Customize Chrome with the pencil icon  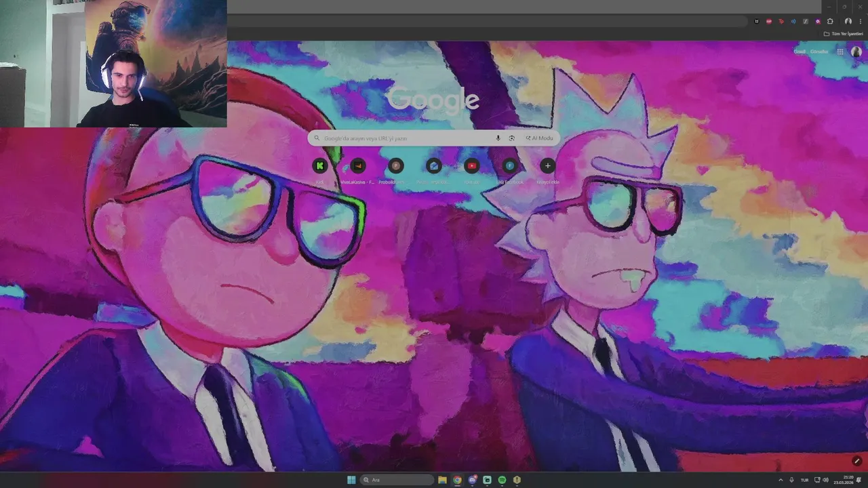pyautogui.click(x=857, y=461)
